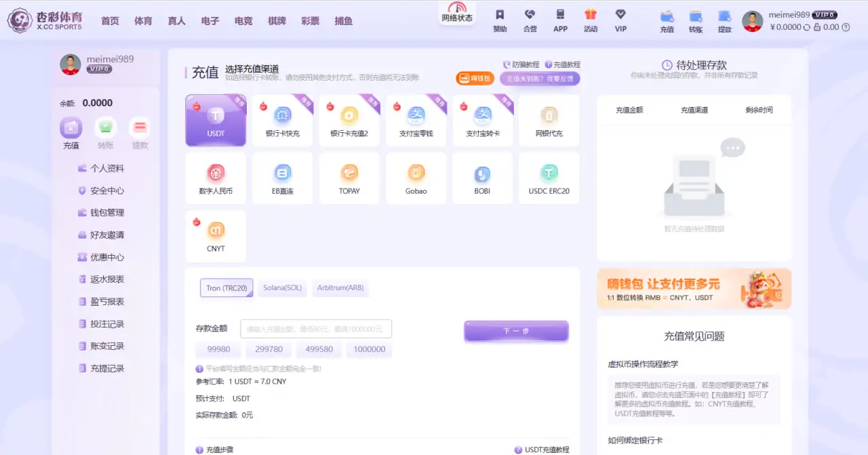
Task: Switch to the 彩票 lottery section
Action: coord(310,20)
